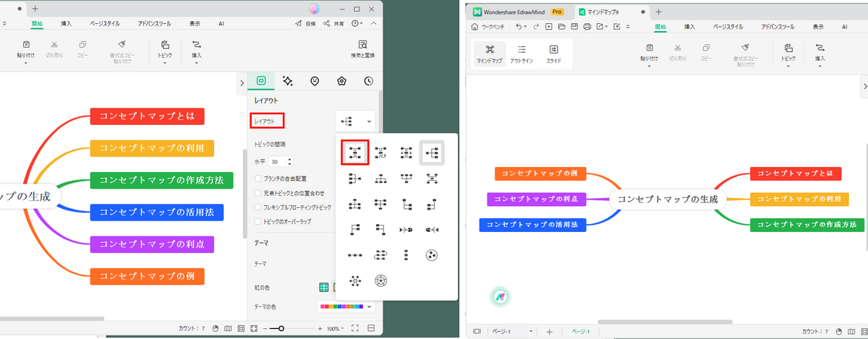This screenshot has width=868, height=339.
Task: Enable 兄弟トピックとの位置合わせ checkbox
Action: pyautogui.click(x=258, y=193)
